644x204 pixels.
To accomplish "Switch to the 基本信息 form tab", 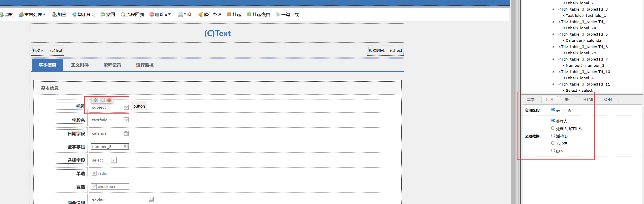I will click(x=47, y=65).
